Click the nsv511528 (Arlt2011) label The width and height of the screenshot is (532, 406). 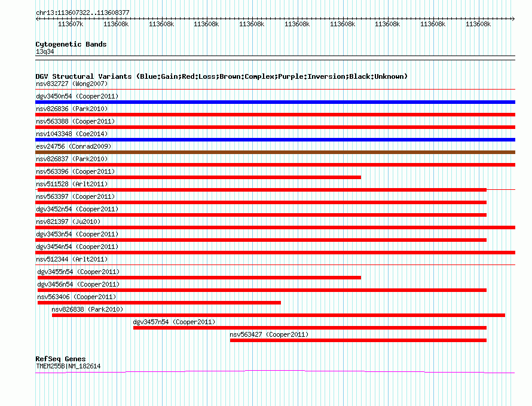(72, 184)
